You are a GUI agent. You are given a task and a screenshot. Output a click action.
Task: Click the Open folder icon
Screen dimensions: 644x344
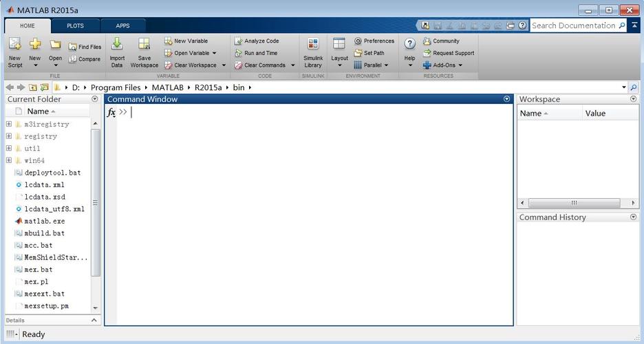56,44
